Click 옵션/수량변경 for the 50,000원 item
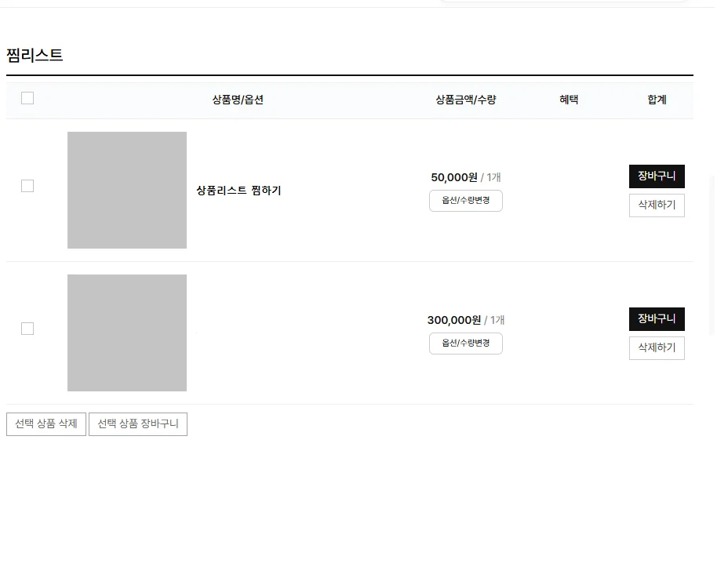 coord(466,201)
